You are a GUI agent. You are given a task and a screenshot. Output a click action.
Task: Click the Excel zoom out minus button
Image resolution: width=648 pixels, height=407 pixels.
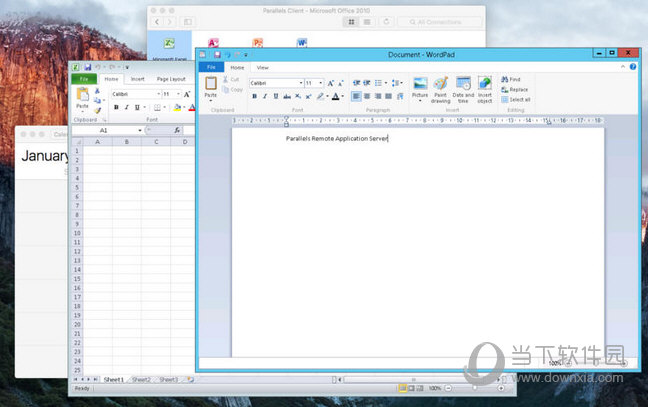pos(448,388)
